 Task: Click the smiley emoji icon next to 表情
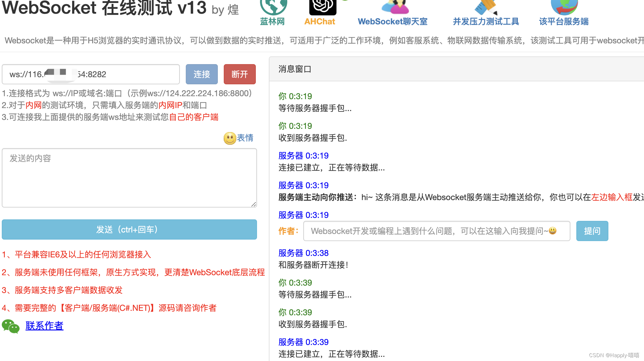pos(230,138)
